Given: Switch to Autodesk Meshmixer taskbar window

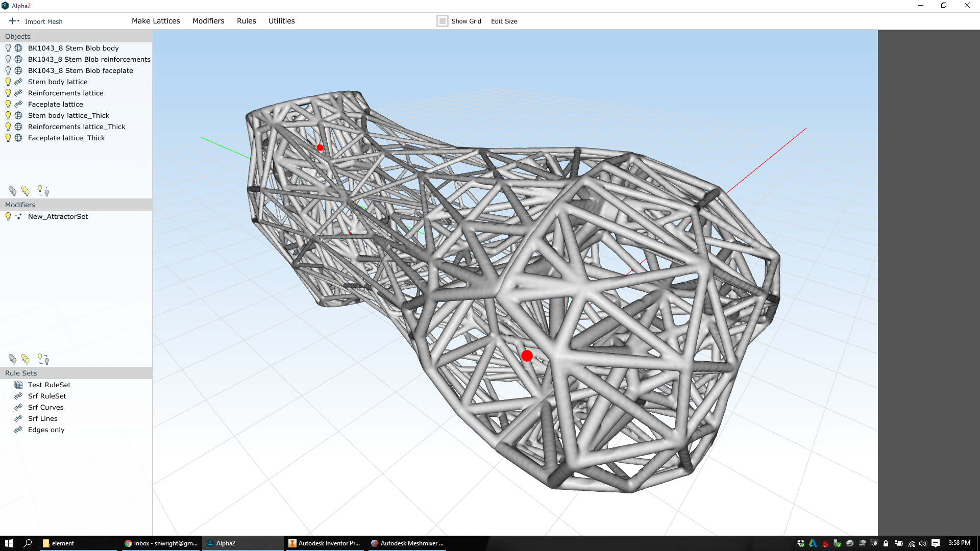Looking at the screenshot, I should [x=407, y=543].
